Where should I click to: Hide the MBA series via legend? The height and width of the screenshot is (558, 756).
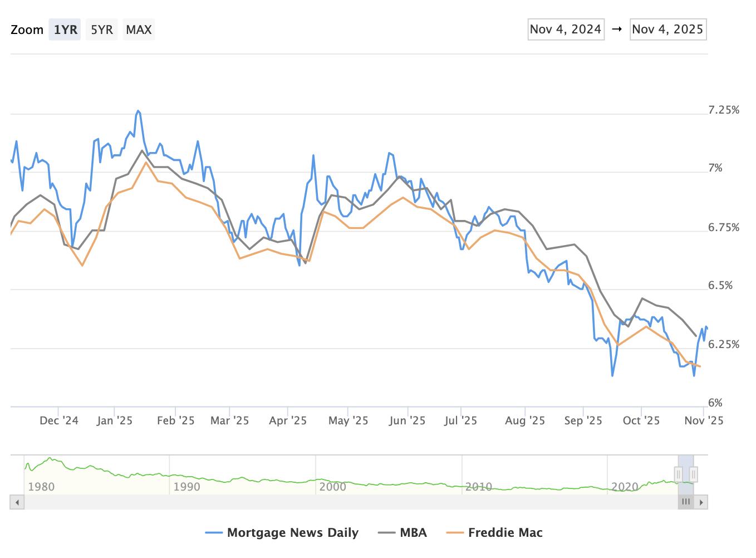[x=413, y=533]
